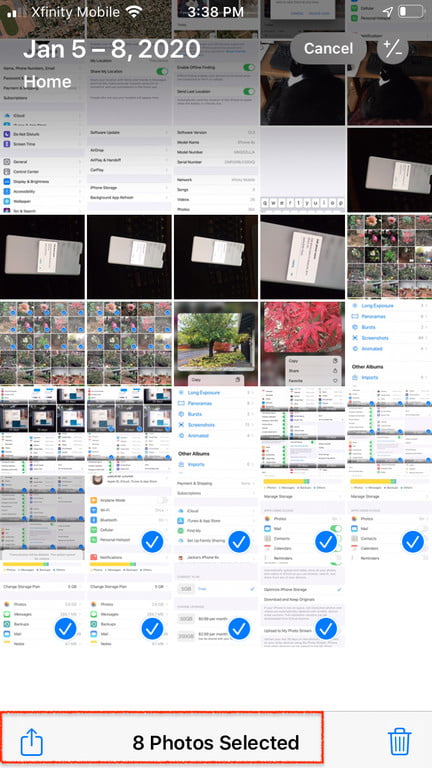Tap the battery indicator icon
The image size is (432, 768).
pyautogui.click(x=411, y=12)
